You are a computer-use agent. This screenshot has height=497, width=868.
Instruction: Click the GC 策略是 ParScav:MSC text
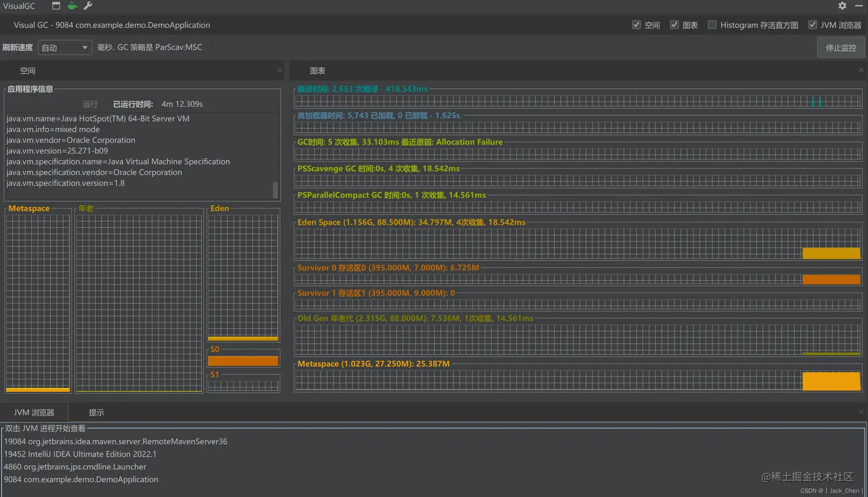coord(160,47)
